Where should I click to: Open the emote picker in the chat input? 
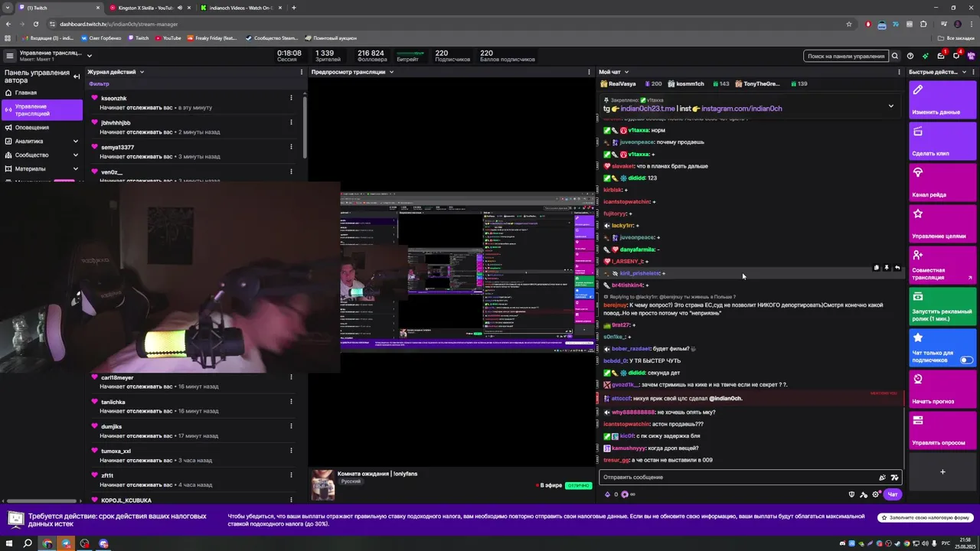point(894,478)
